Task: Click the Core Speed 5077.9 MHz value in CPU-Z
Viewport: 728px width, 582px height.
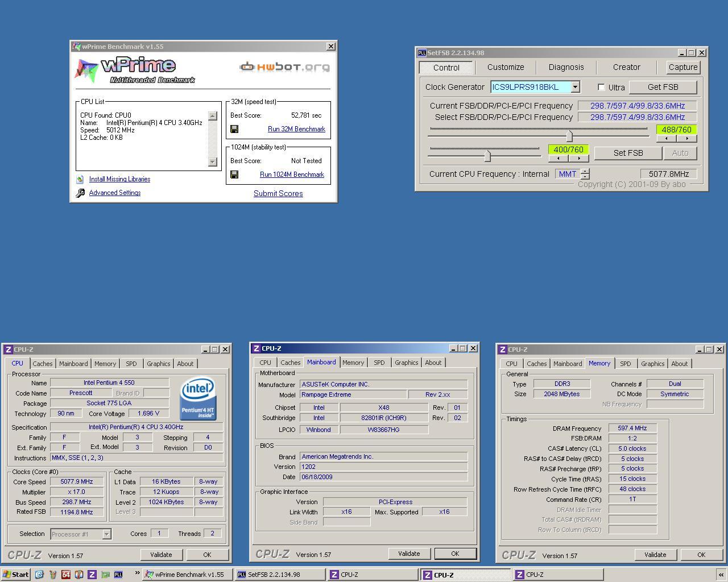Action: [77, 481]
